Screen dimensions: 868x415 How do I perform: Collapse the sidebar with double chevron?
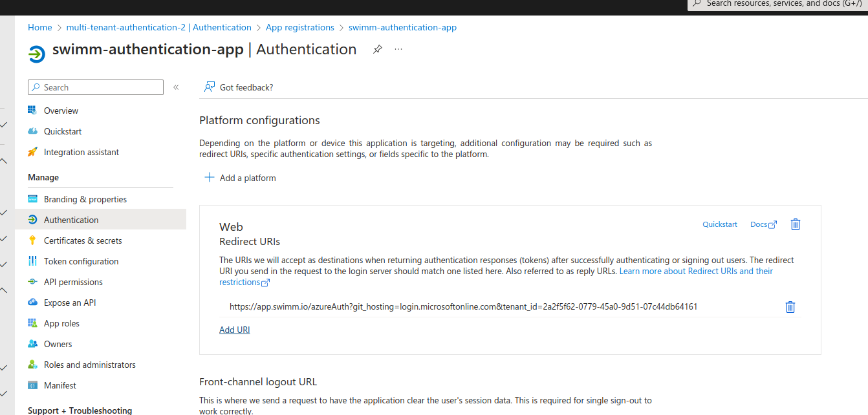coord(176,87)
